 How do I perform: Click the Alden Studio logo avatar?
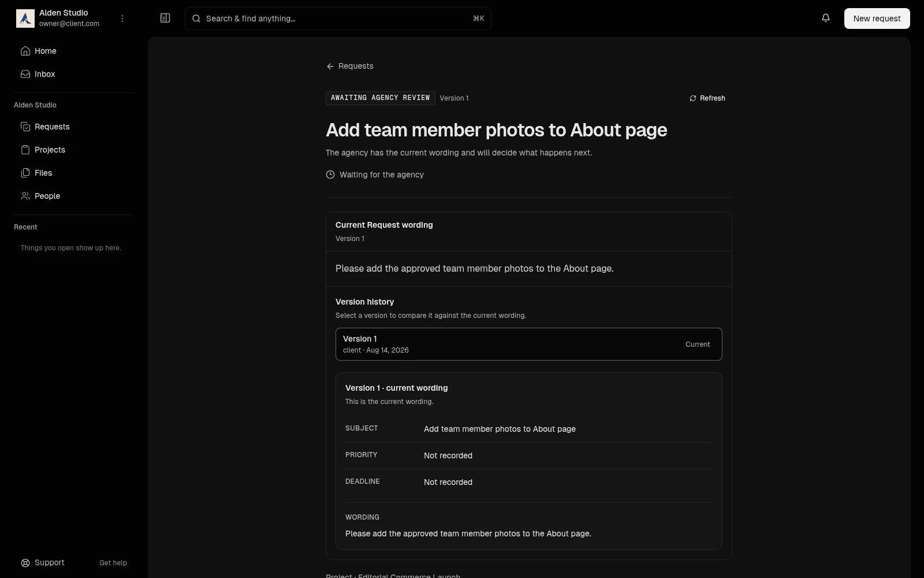25,18
